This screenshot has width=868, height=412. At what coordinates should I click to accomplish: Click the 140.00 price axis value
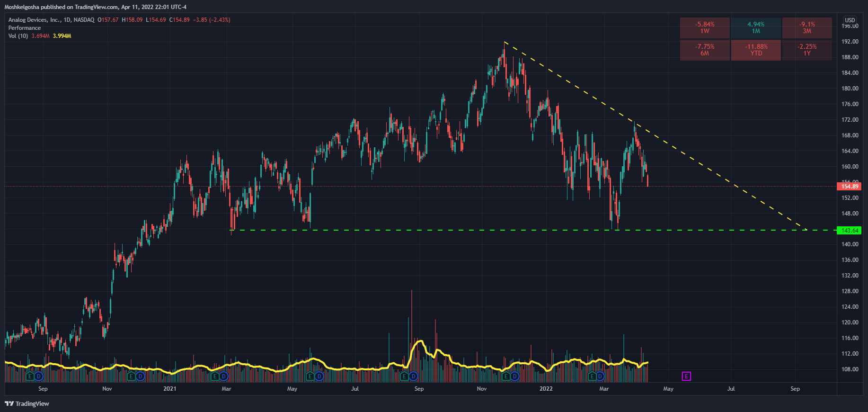click(x=850, y=244)
